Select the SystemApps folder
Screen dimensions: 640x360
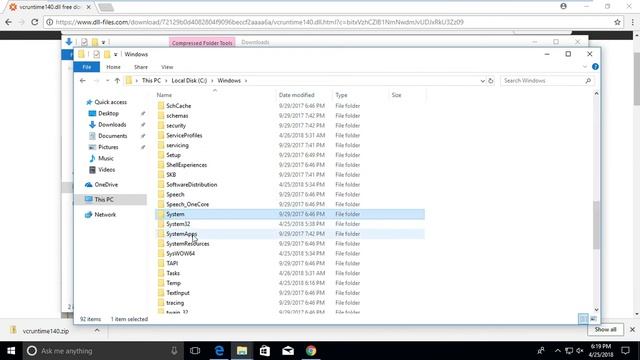point(181,234)
